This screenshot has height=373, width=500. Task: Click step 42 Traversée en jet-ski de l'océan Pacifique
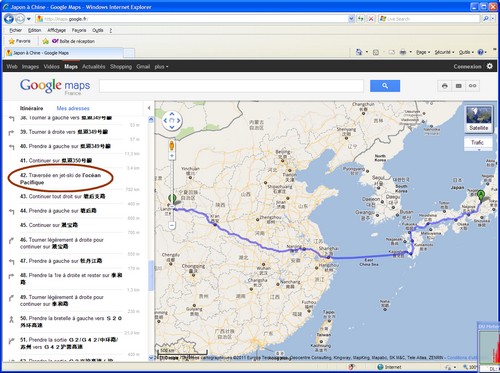(60, 179)
